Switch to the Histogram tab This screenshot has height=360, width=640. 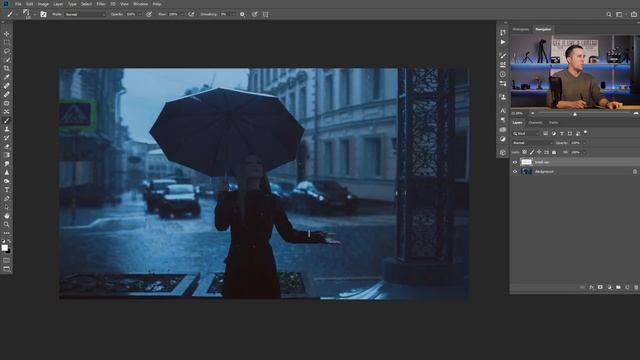pos(521,29)
